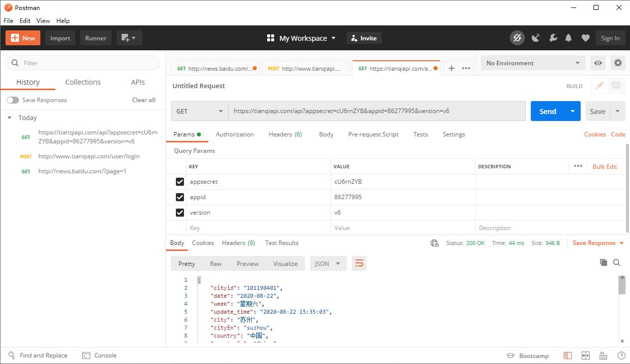
Task: Click the history Filter search field
Action: tap(83, 63)
